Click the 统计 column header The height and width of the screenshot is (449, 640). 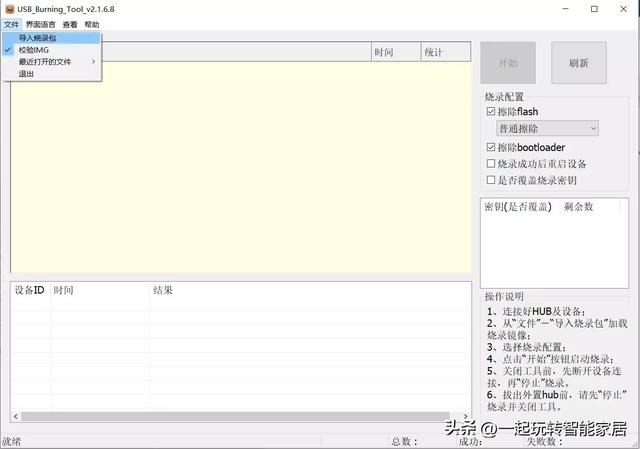point(446,52)
